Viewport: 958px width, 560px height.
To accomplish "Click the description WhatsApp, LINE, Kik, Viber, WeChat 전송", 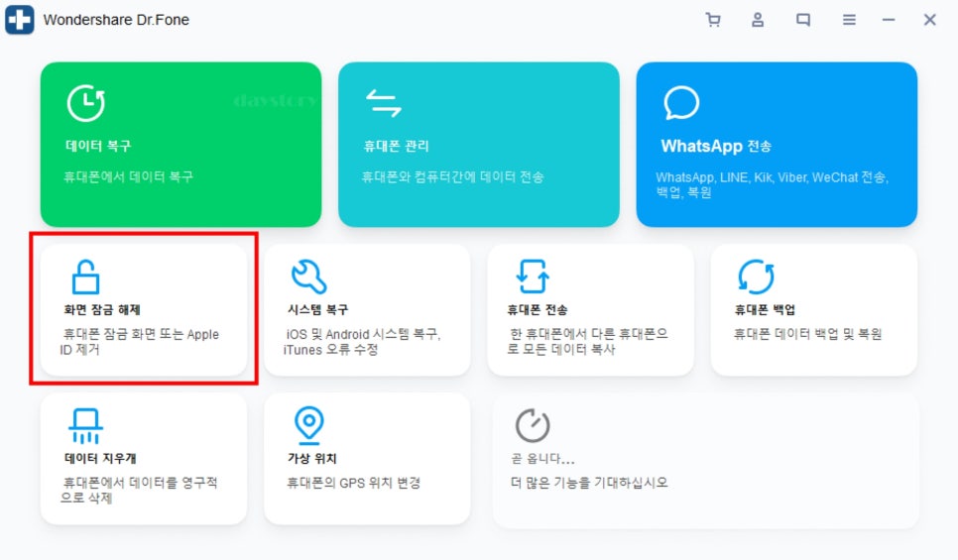I will pos(773,177).
